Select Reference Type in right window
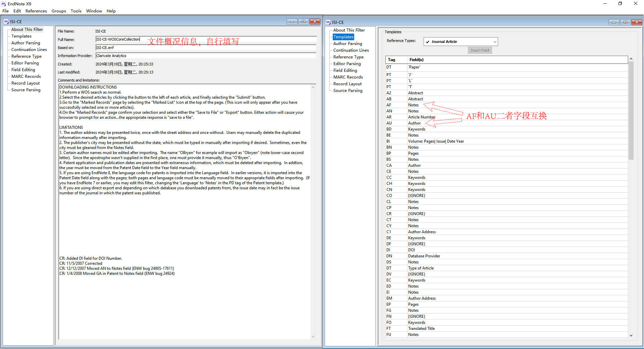Viewport: 644px width, 349px height. [348, 57]
